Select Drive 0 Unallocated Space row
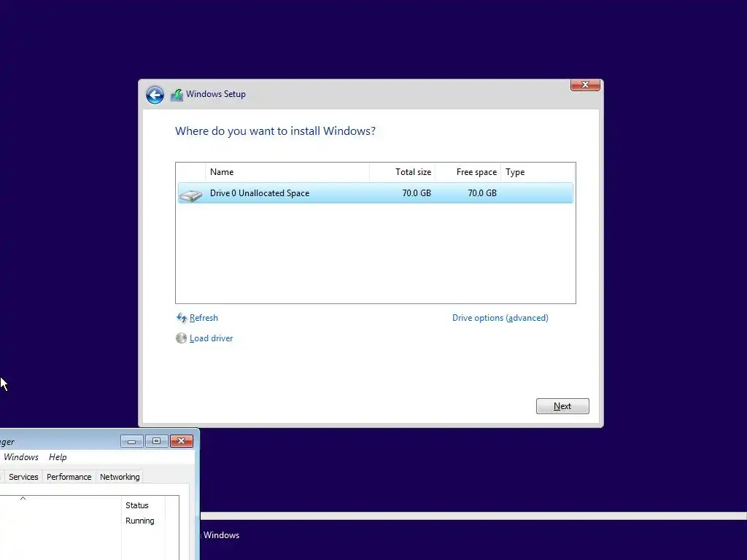747x560 pixels. pos(376,192)
